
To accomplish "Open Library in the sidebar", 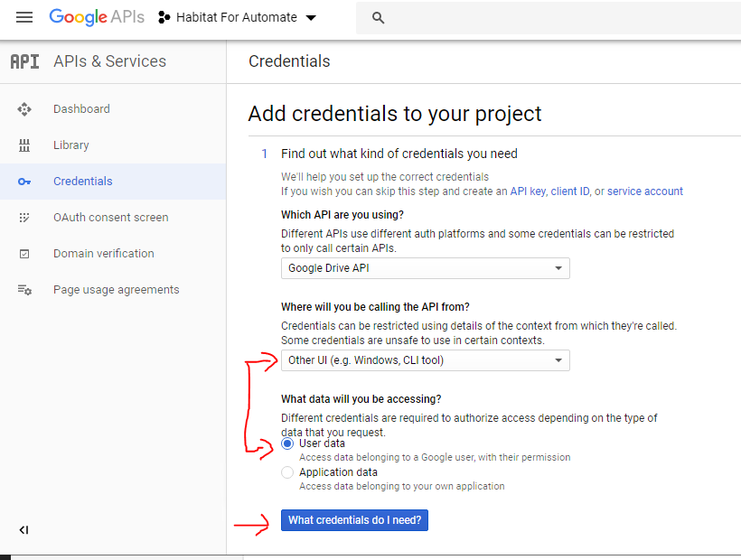I will pyautogui.click(x=113, y=145).
